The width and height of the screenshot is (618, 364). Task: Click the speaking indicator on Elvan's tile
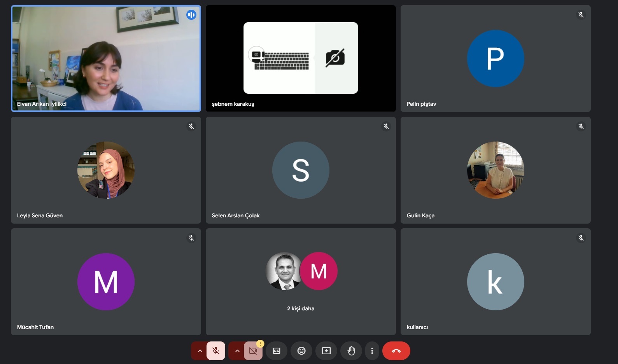pyautogui.click(x=191, y=15)
